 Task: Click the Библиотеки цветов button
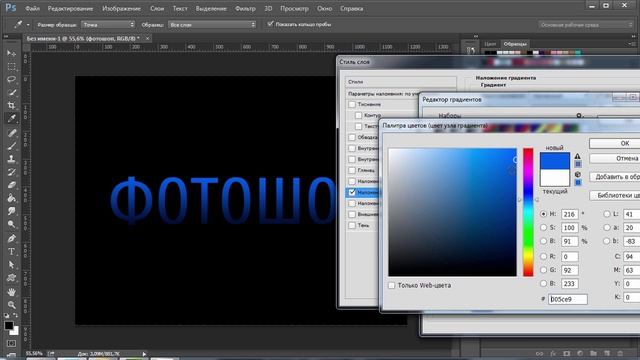(615, 195)
